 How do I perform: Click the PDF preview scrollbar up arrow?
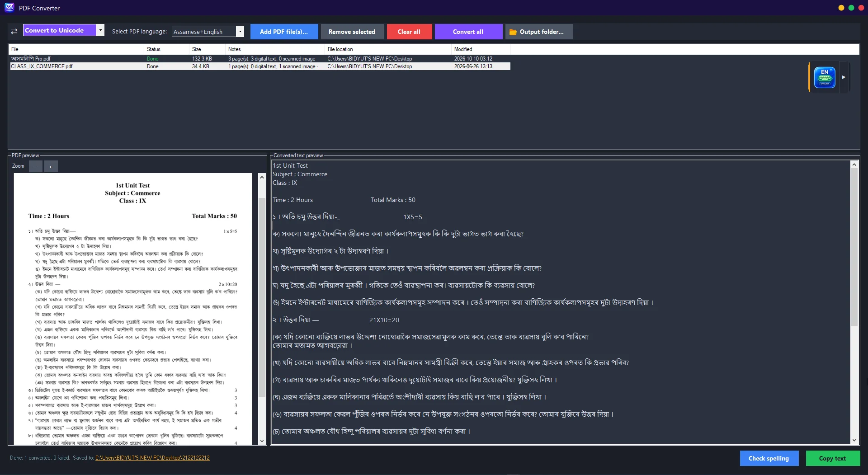[x=262, y=178]
